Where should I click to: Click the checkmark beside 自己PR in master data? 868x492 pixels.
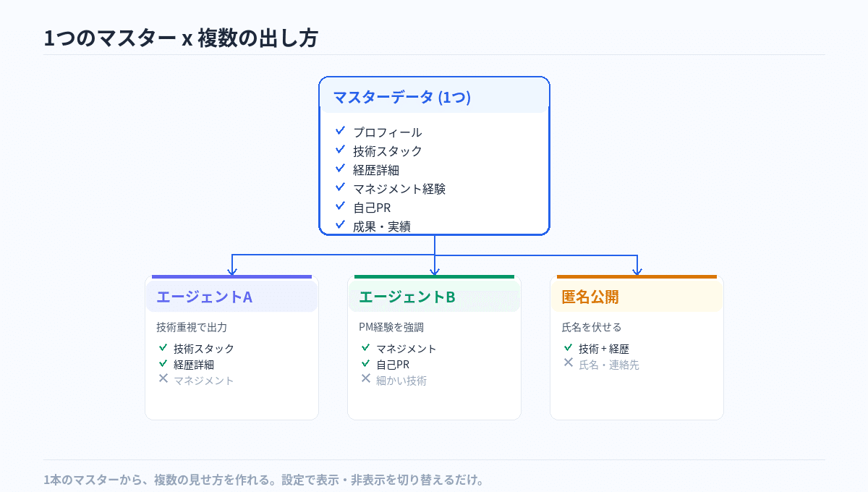340,206
